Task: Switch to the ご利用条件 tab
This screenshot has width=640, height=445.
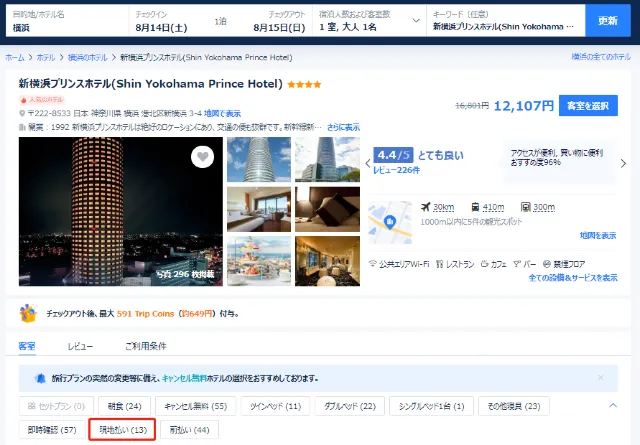Action: [x=146, y=346]
